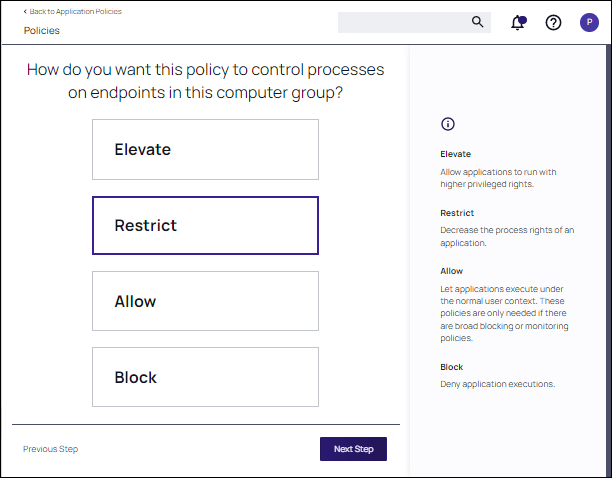Viewport: 612px width, 478px height.
Task: Select the Elevate policy option
Action: (x=205, y=149)
